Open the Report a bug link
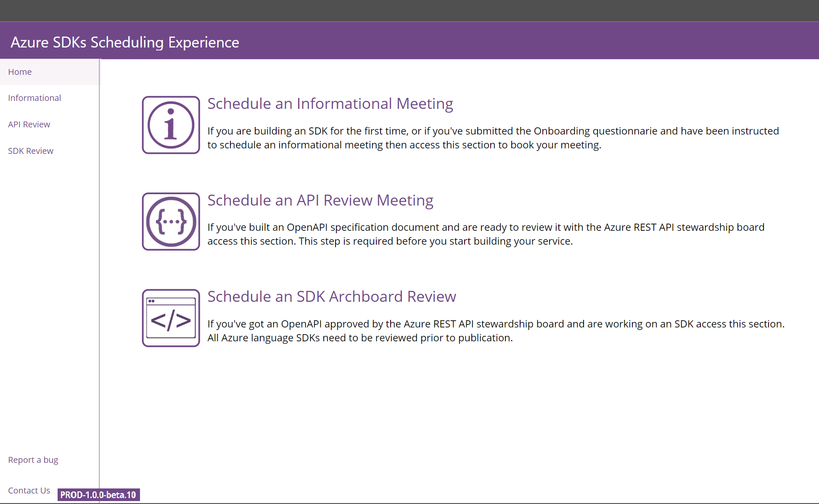Viewport: 819px width, 504px height. (33, 460)
